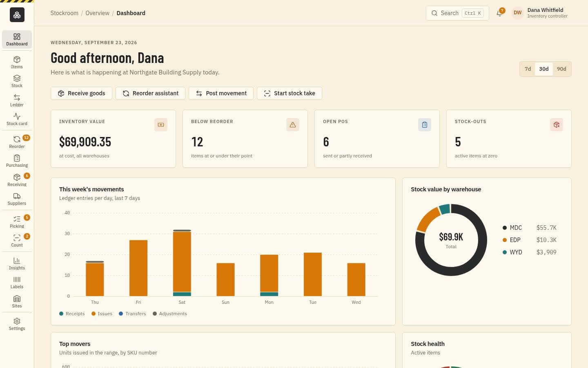Click the Receive goods button
Screen dimensions: 588x368
(x=82, y=93)
